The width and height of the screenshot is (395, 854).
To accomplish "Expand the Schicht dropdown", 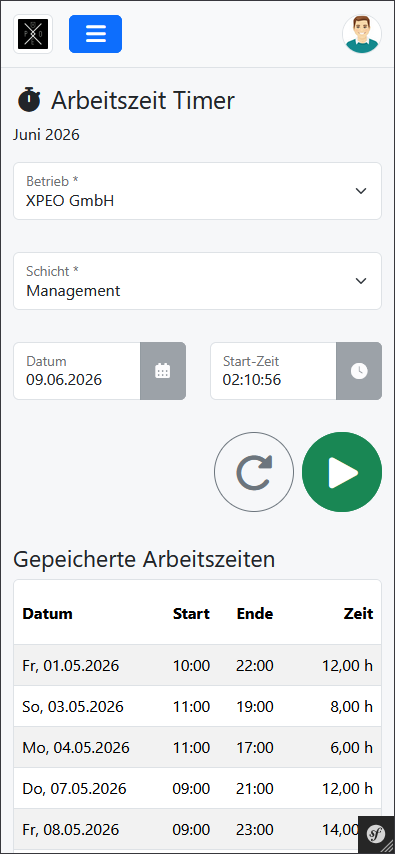I will coord(197,281).
